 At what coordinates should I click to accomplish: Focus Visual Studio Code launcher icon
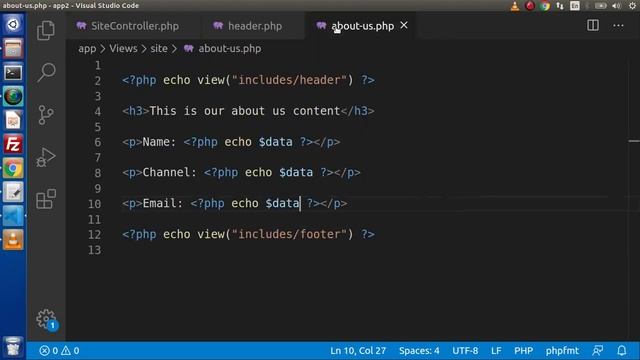tap(13, 216)
